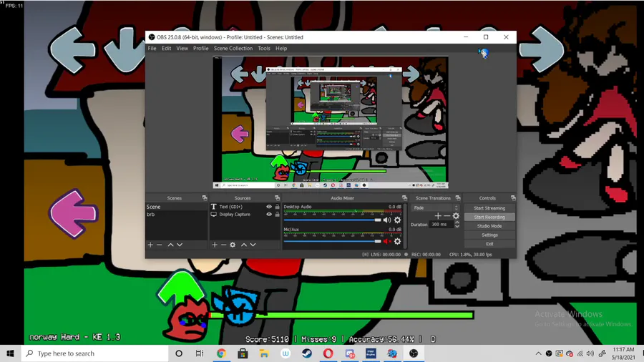Pop out the Sources dock panel
Viewport: 644px width, 362px height.
pos(277,198)
